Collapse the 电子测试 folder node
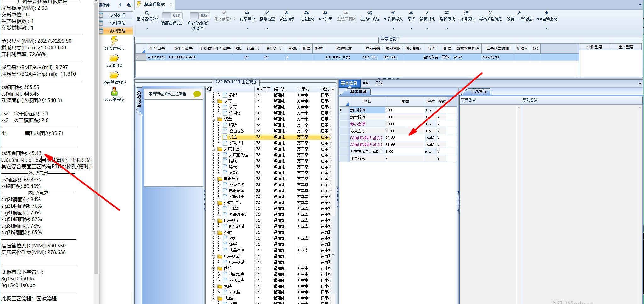Screen dimensions: 644x304 [x=214, y=221]
